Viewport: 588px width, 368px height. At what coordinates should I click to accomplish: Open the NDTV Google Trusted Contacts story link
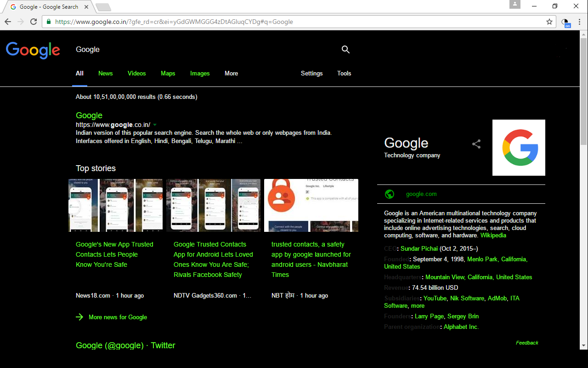pos(213,259)
